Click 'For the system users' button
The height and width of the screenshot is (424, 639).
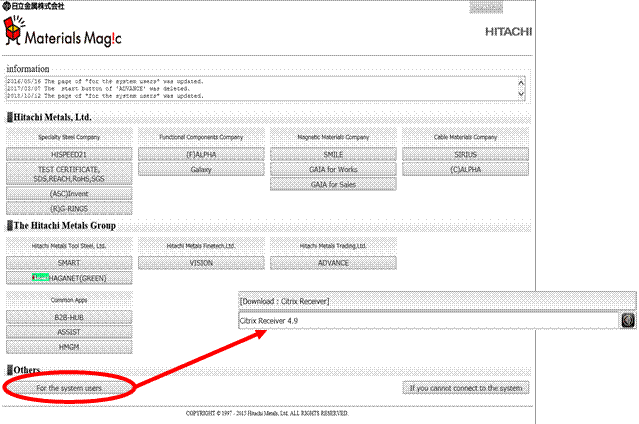tap(69, 387)
